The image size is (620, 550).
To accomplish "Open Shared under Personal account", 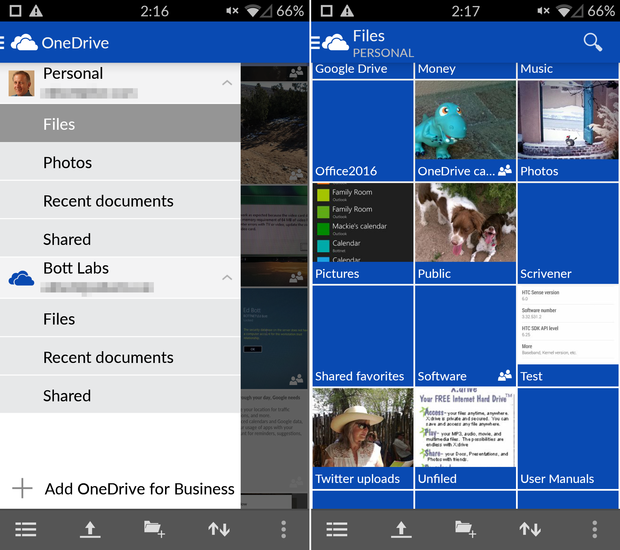I will 120,239.
